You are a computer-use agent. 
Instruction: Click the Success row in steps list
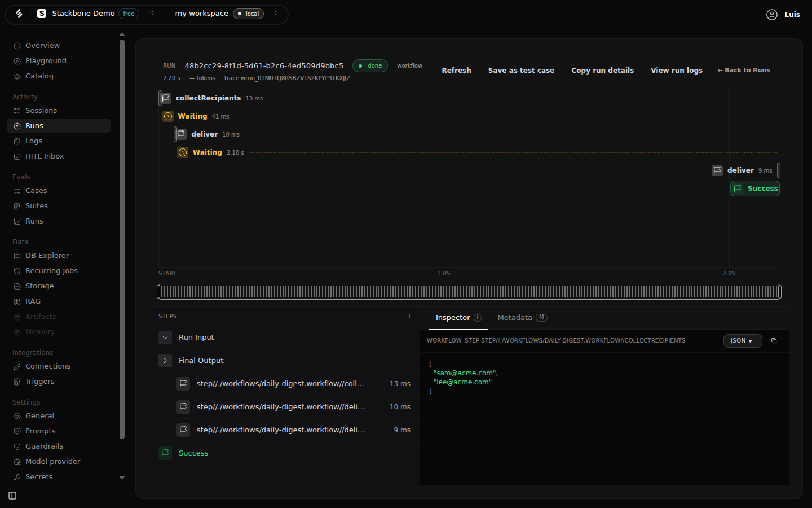click(284, 453)
